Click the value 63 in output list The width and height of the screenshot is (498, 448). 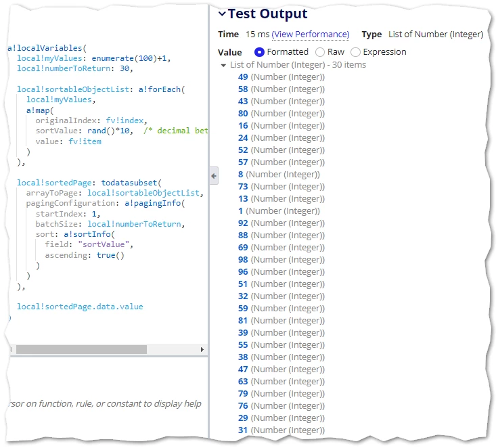pyautogui.click(x=243, y=381)
